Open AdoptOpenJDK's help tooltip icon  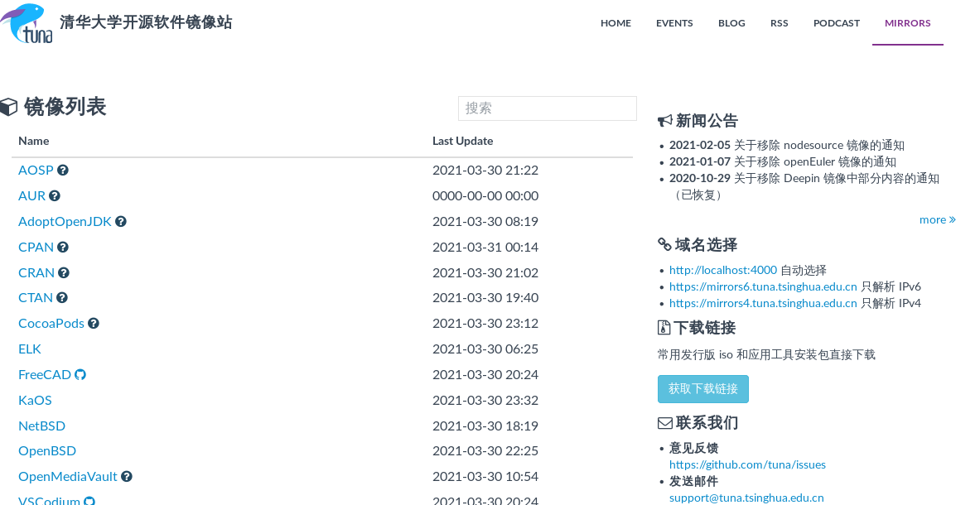pyautogui.click(x=121, y=221)
